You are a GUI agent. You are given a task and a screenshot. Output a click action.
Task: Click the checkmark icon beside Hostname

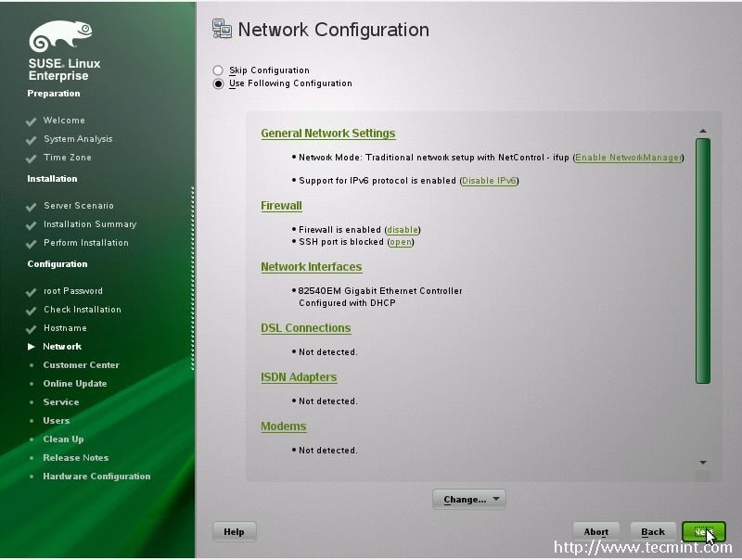coord(32,329)
